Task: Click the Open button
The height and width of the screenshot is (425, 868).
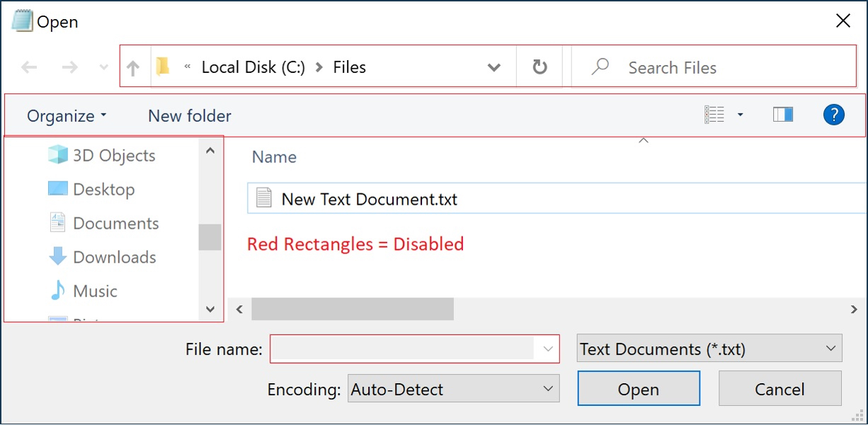Action: [x=638, y=388]
